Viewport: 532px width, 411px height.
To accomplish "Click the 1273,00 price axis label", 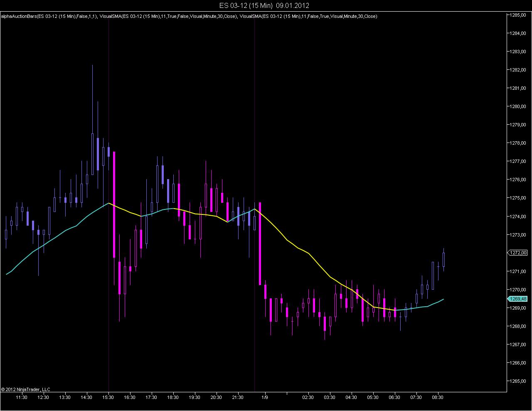I will pyautogui.click(x=519, y=235).
